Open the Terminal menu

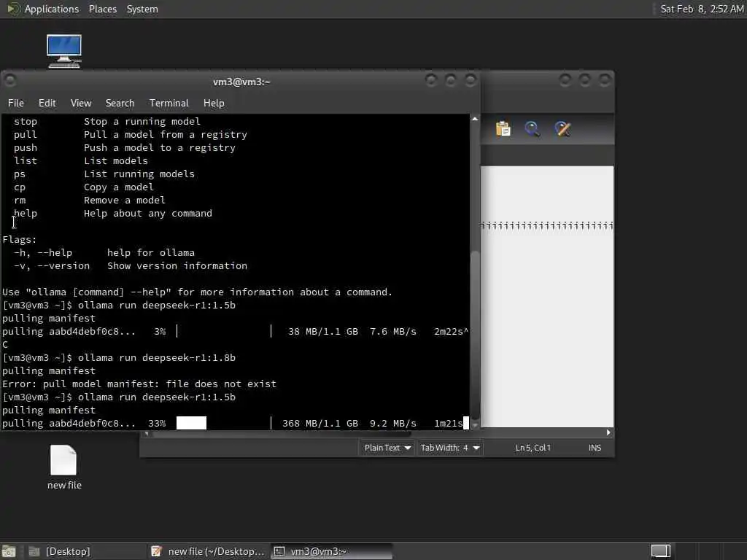169,103
